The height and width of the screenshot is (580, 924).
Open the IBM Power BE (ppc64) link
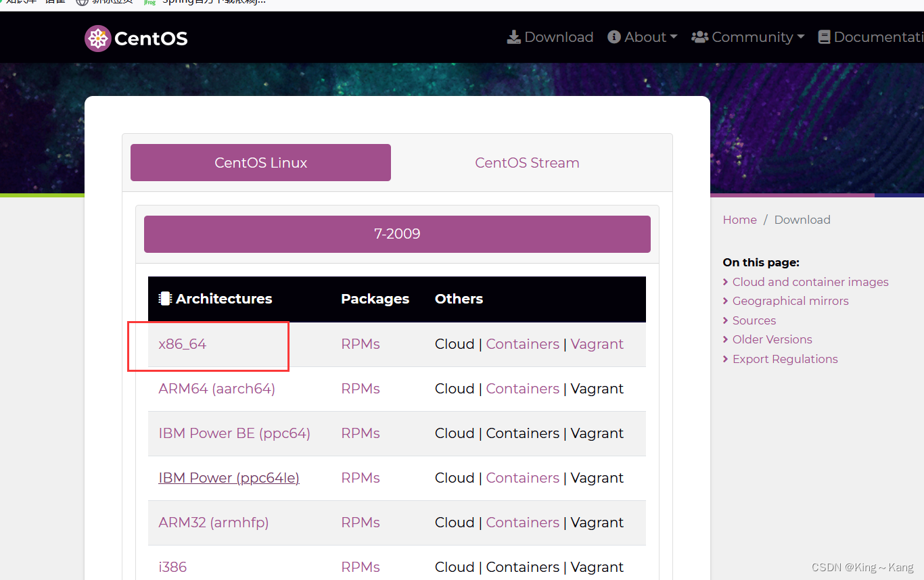click(x=234, y=433)
